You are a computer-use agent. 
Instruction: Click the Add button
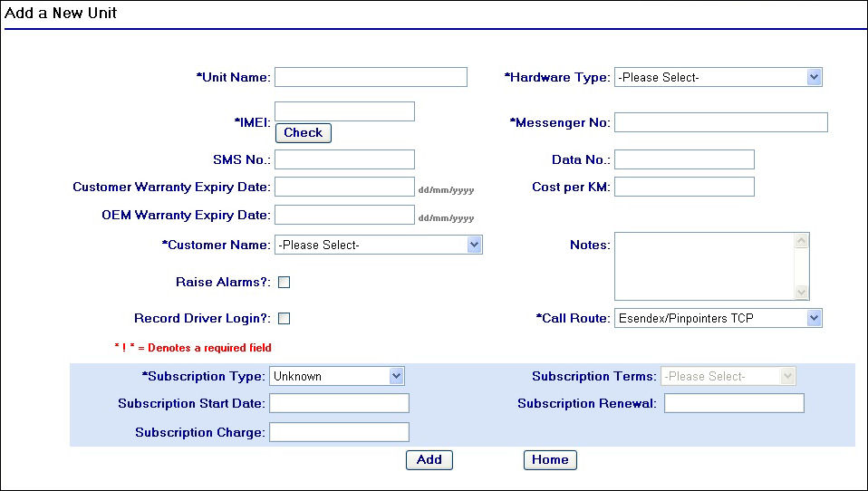(x=429, y=459)
